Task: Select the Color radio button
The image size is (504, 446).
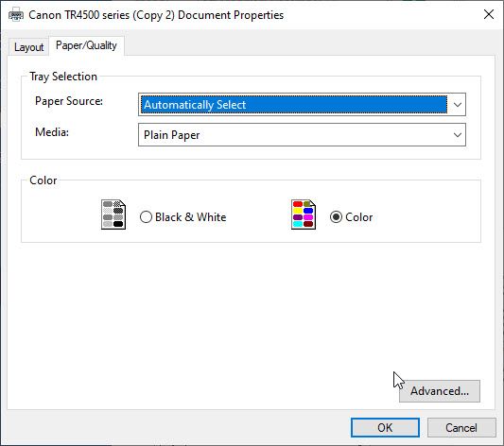Action: coord(336,217)
